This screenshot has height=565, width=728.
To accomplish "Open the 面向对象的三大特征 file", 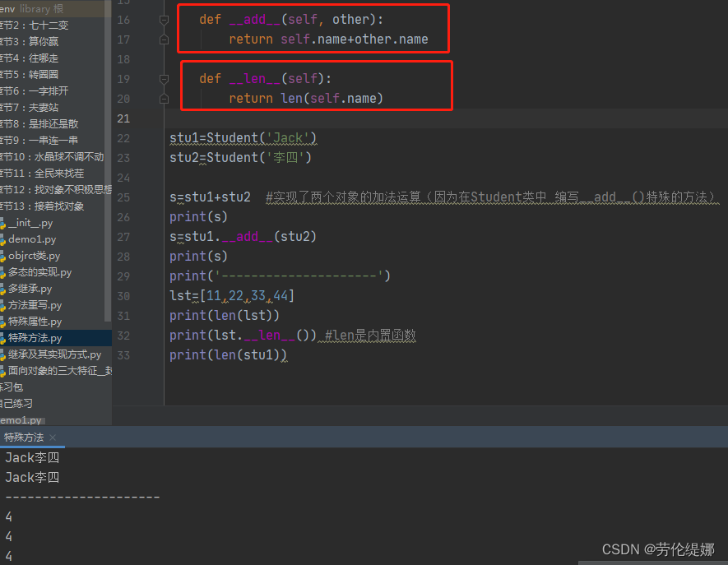I will point(60,370).
